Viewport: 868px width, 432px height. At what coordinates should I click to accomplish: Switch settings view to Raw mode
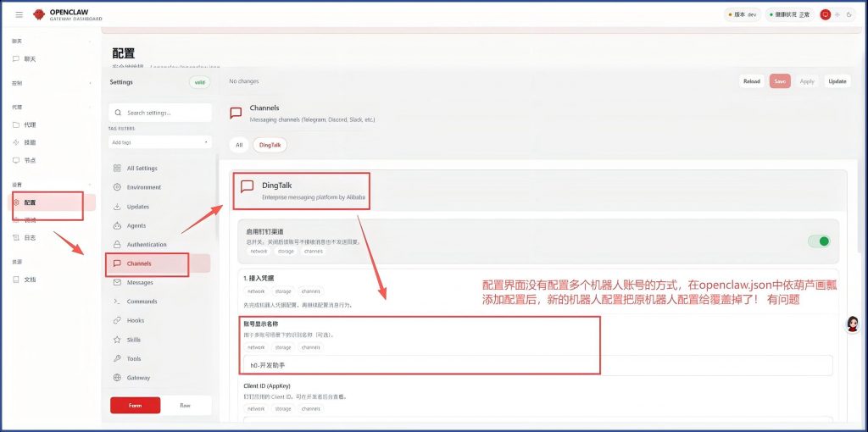pos(185,405)
